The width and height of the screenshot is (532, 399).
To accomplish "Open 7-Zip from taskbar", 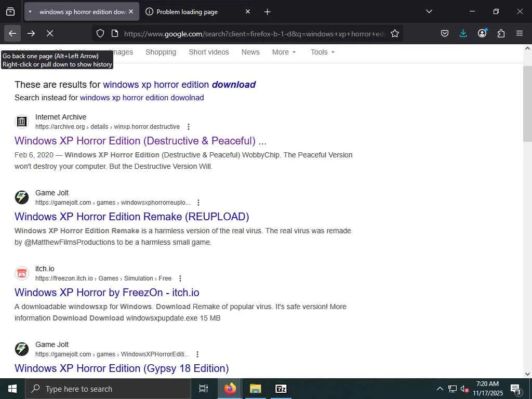I will 281,389.
